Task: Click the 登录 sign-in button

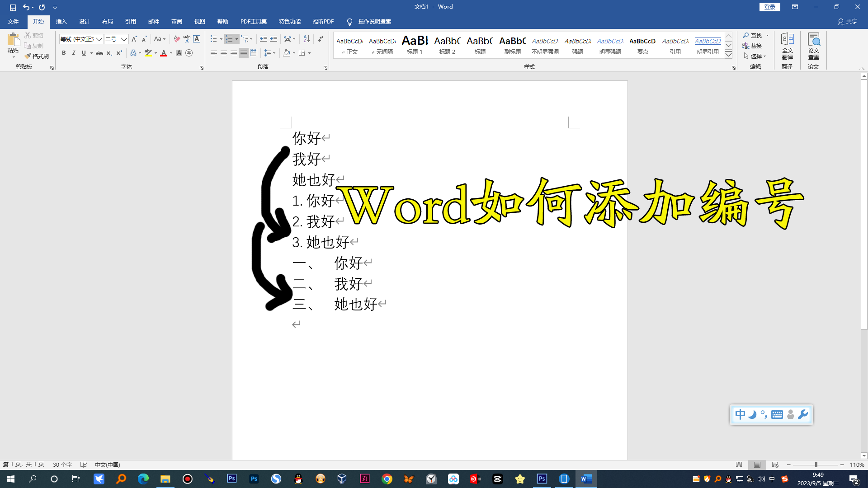Action: click(769, 7)
